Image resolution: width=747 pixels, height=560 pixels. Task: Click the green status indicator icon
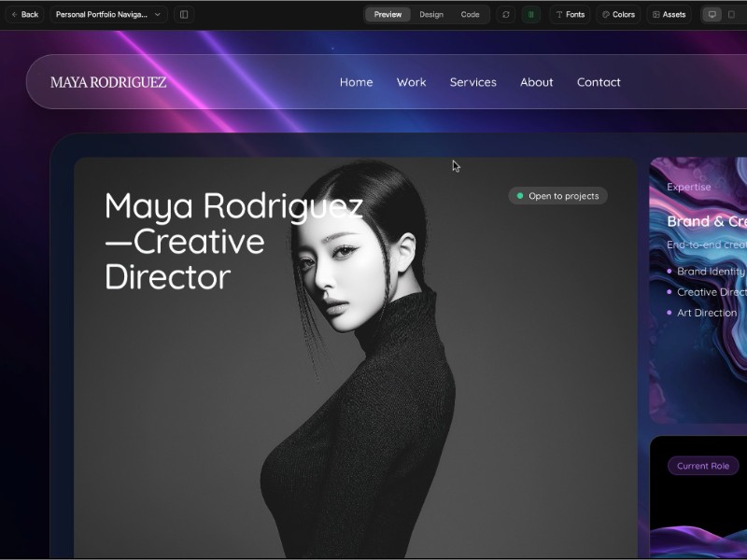click(532, 14)
